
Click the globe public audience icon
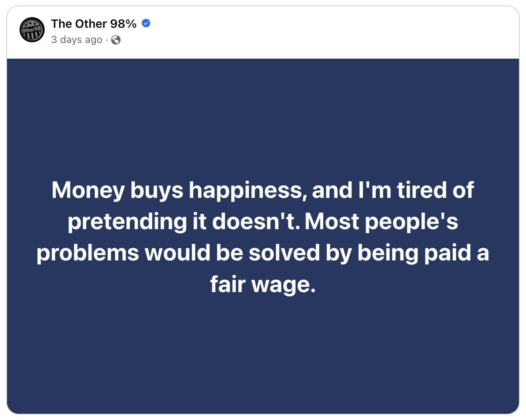click(116, 40)
